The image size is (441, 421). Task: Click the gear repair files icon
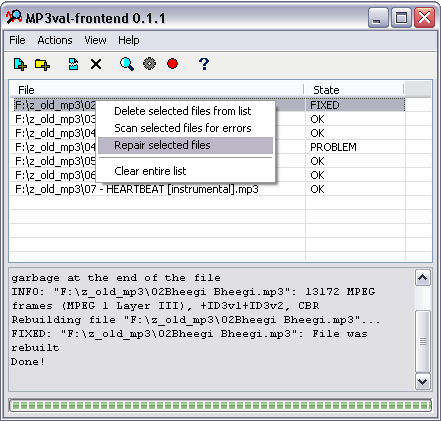click(149, 63)
